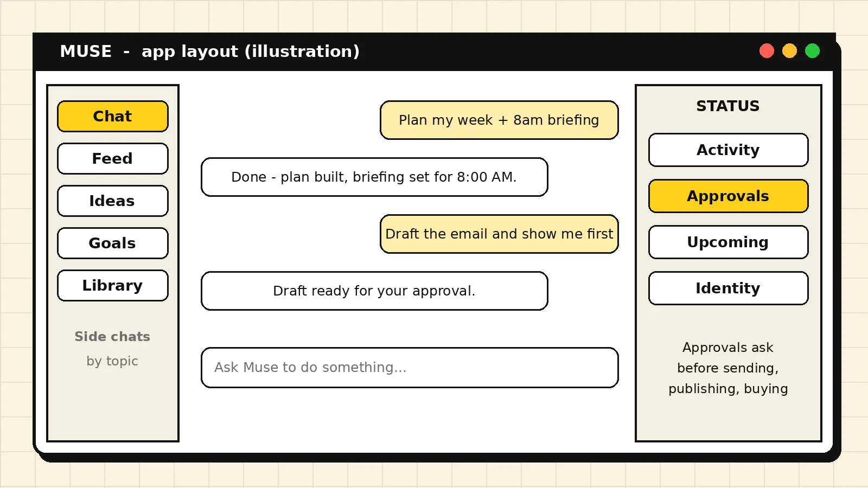Click the yellow minimize window dot
This screenshot has width=868, height=488.
[789, 51]
